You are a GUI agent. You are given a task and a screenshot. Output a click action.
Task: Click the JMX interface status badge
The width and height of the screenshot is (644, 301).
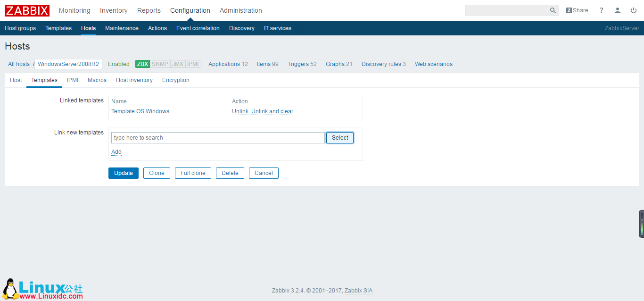(x=177, y=64)
